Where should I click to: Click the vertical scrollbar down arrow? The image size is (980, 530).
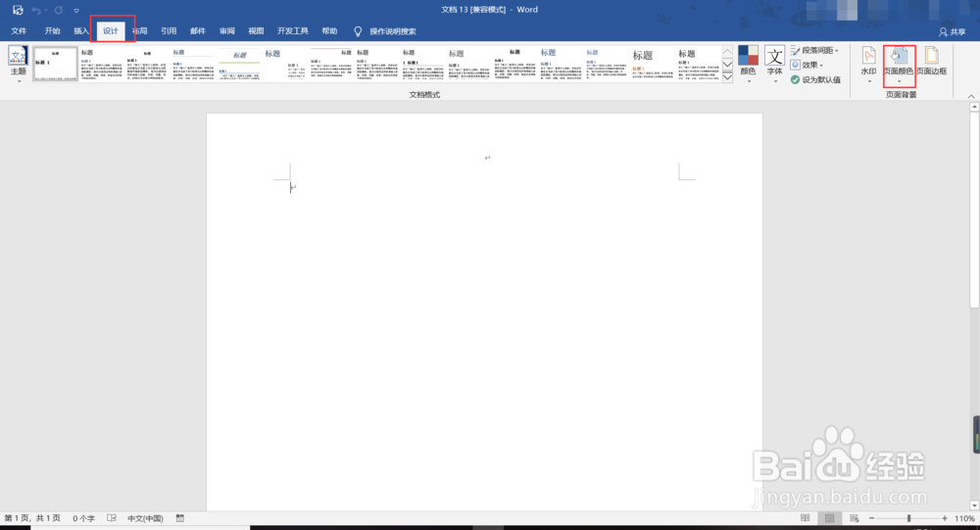(x=974, y=506)
